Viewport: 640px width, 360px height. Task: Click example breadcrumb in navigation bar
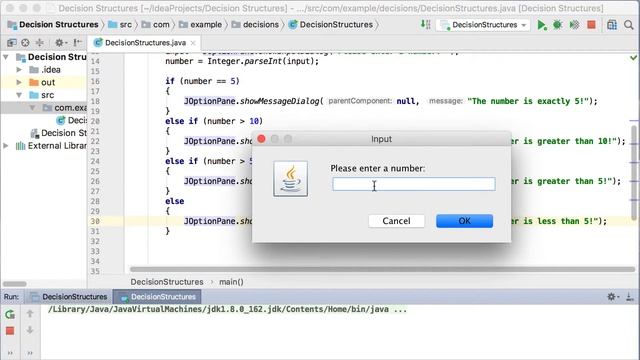pyautogui.click(x=201, y=25)
